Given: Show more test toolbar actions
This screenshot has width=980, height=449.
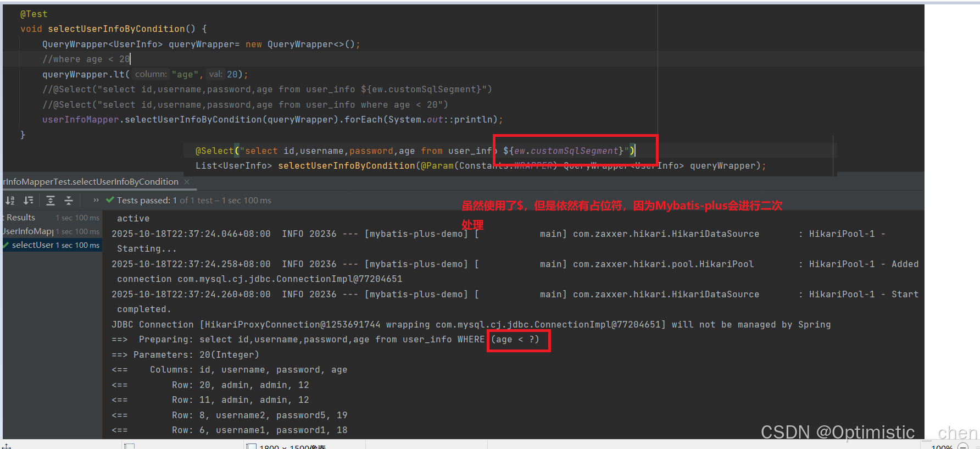Looking at the screenshot, I should [96, 200].
